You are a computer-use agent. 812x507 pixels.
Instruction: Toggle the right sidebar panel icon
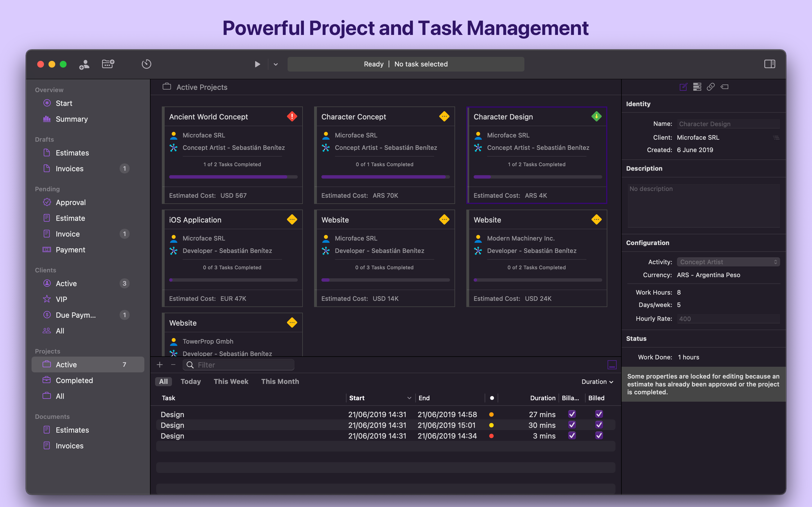point(769,64)
